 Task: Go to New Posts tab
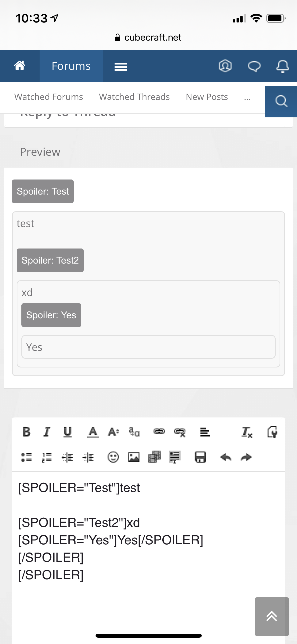207,97
